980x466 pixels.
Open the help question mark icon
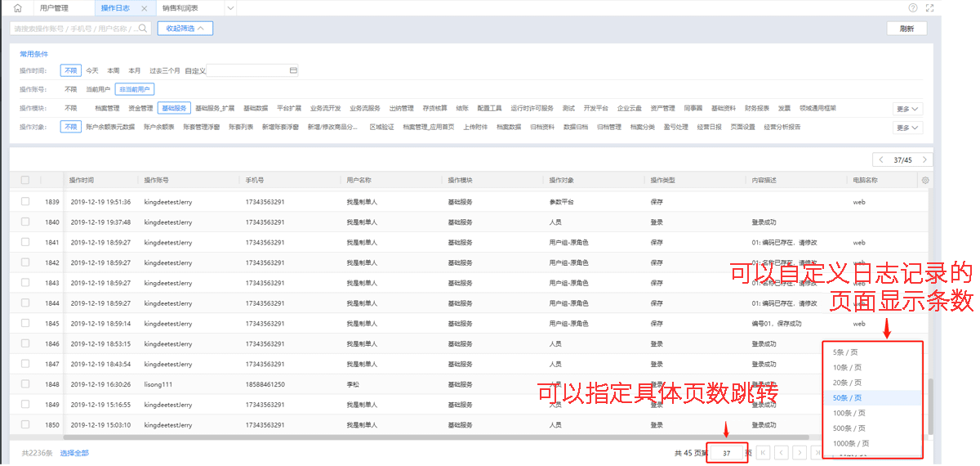click(x=913, y=7)
